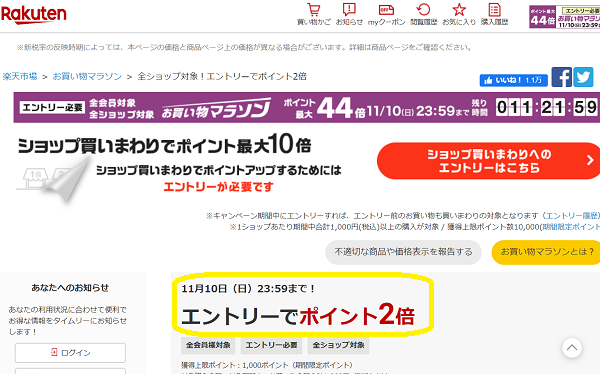
Task: Click the ショップ買いまわりでポイント最大10倍 heading
Action: [x=164, y=145]
